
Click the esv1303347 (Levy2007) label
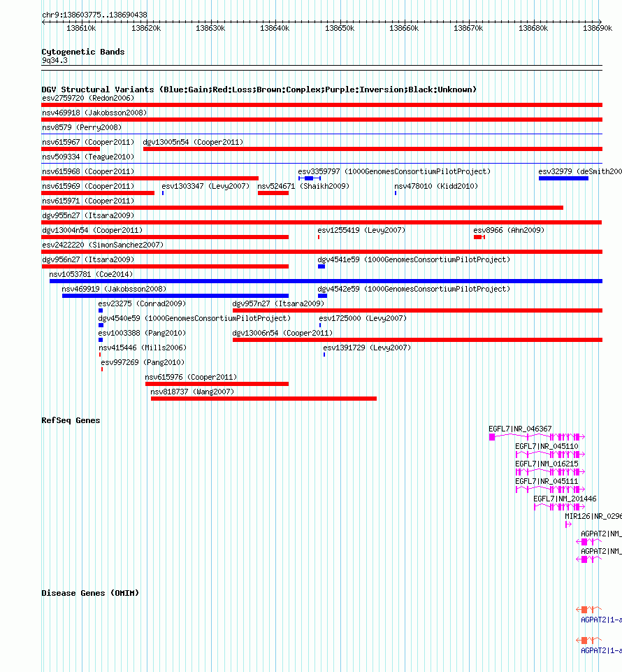point(205,187)
